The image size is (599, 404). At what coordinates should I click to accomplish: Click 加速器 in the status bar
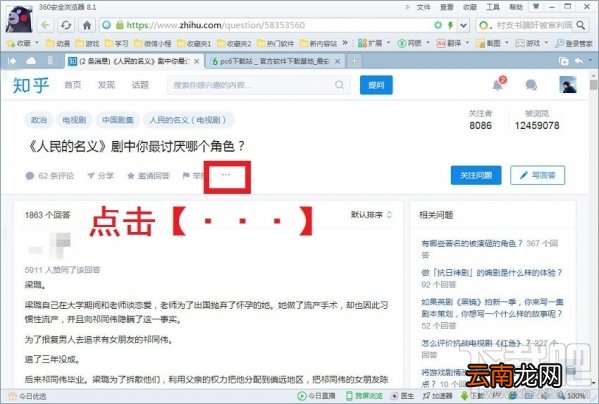[437, 396]
